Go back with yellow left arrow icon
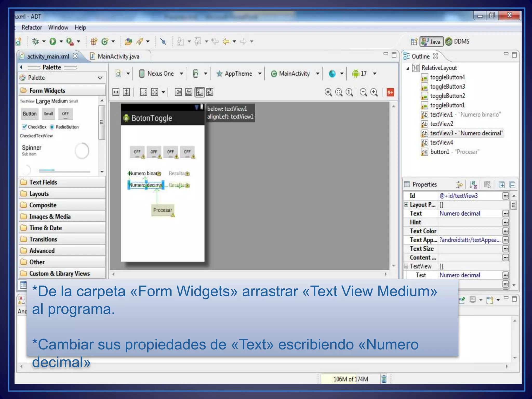Viewport: 532px width, 399px height. click(x=226, y=41)
